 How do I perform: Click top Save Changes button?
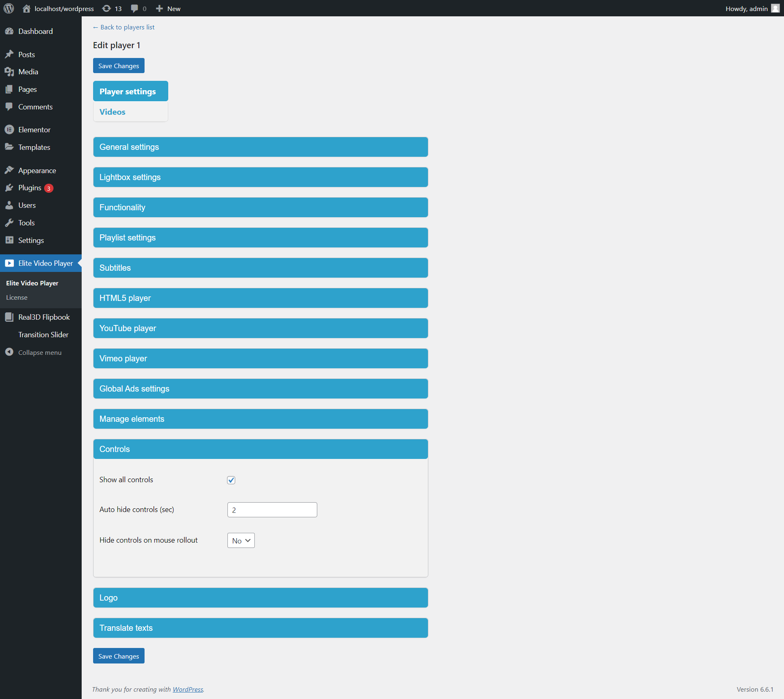tap(118, 66)
